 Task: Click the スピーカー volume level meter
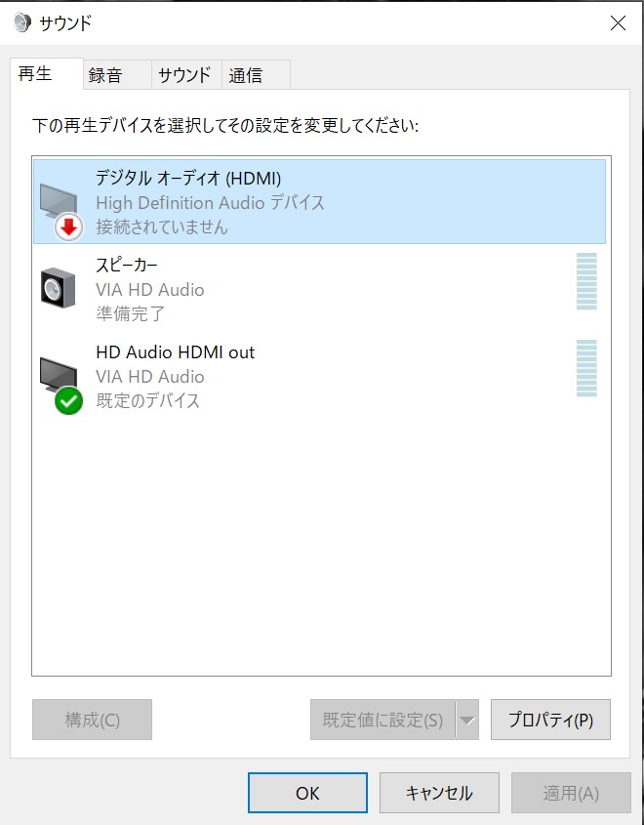[x=586, y=281]
